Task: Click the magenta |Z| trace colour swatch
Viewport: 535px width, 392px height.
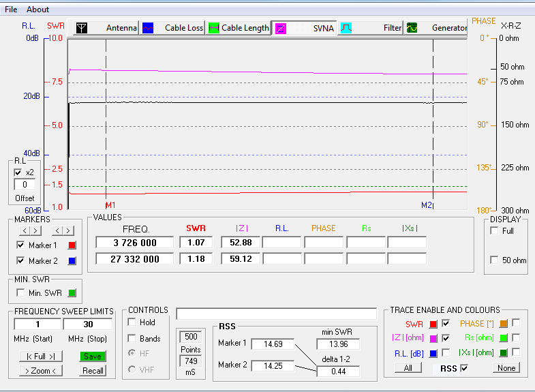Action: coord(433,338)
